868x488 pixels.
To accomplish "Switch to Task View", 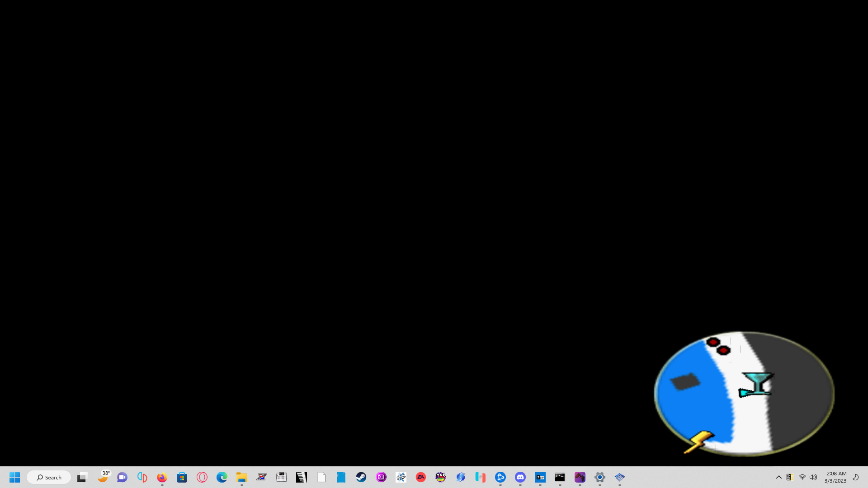I will point(81,477).
